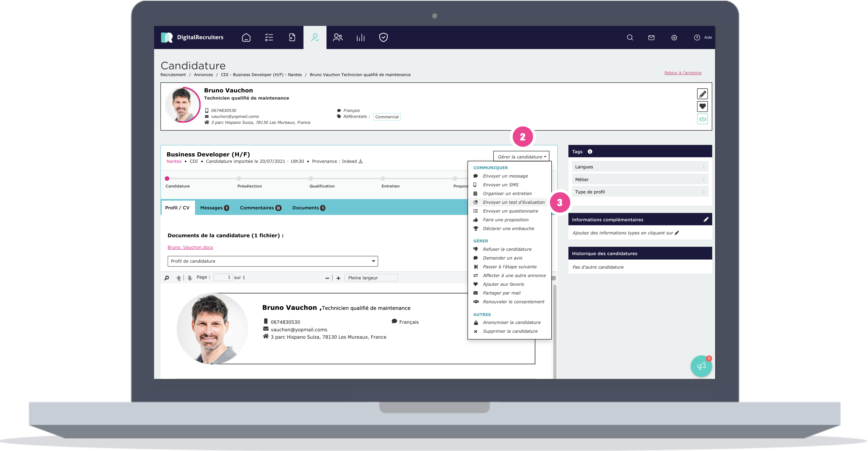Image resolution: width=868 pixels, height=451 pixels.
Task: Open Gérer la candidature dropdown
Action: point(521,157)
